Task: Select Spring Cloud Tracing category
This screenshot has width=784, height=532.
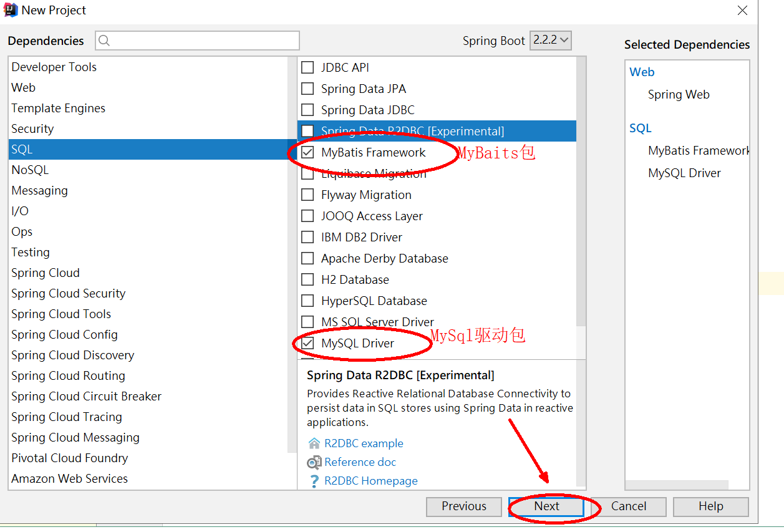Action: pos(148,417)
